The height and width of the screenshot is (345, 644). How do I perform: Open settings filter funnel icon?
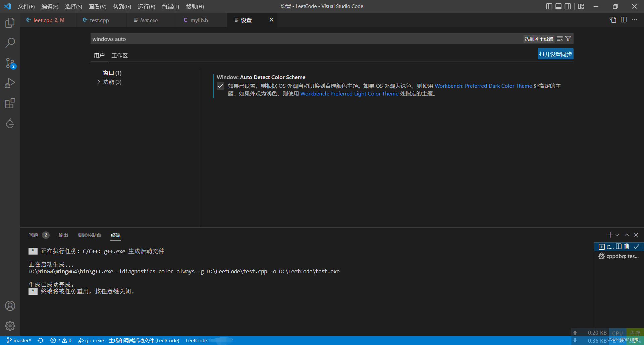point(568,39)
